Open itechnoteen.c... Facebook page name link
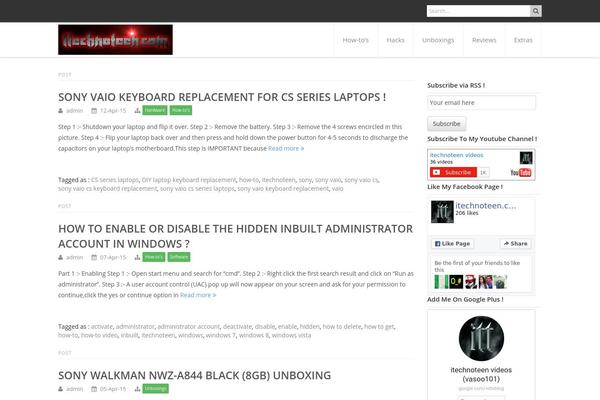 click(486, 206)
